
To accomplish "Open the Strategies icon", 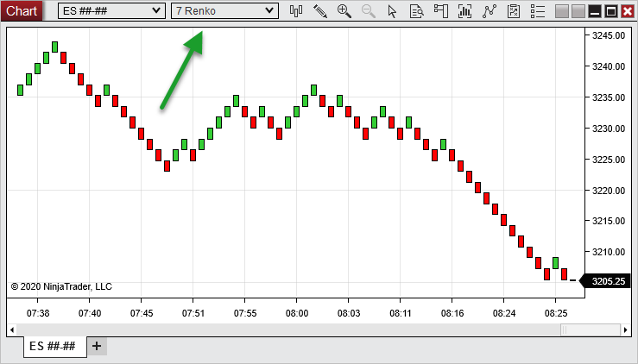I will coord(514,11).
